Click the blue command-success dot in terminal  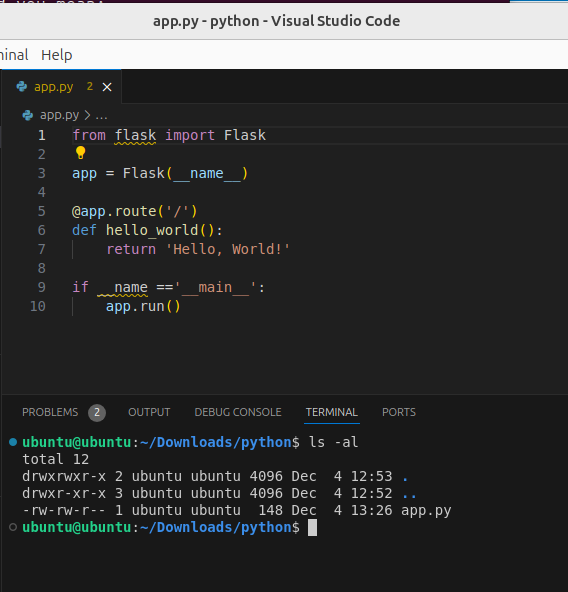tap(13, 442)
